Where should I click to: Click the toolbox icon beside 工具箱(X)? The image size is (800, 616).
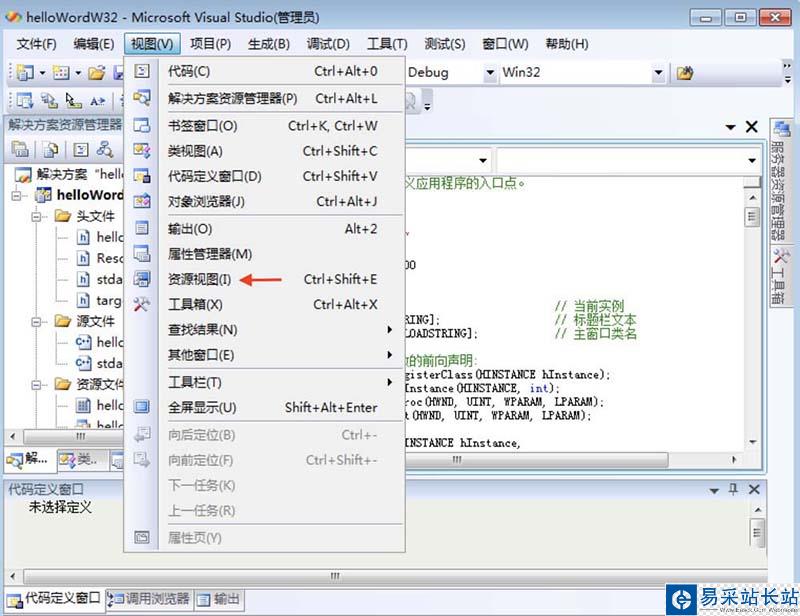tap(142, 304)
